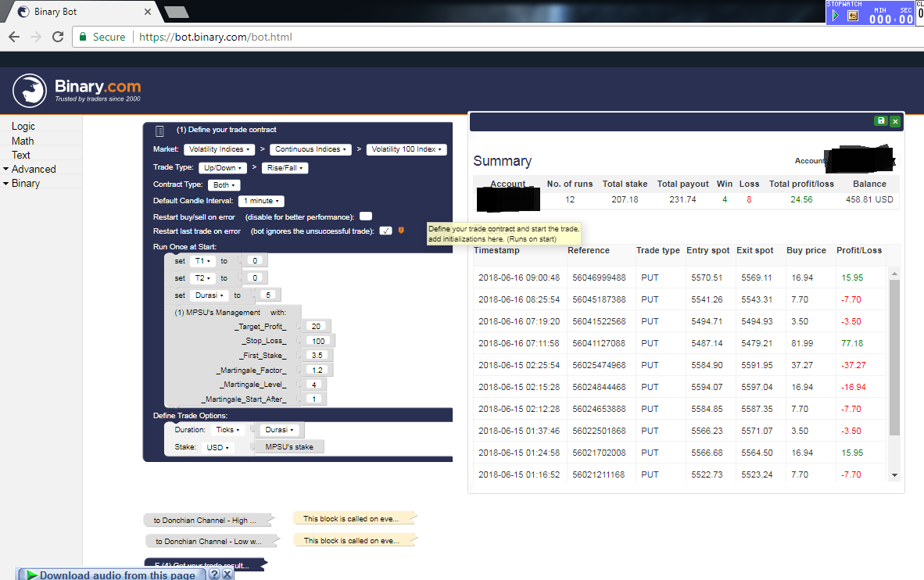The height and width of the screenshot is (580, 924).
Task: Click timestamp 2018-06-15 02:25:54
Action: (x=518, y=366)
